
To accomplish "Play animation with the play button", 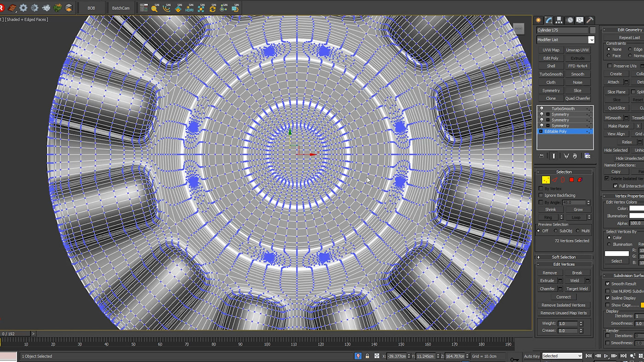I will coord(606,356).
